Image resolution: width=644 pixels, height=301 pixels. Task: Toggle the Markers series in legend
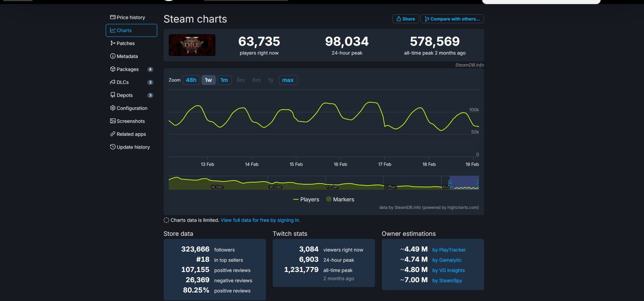(x=340, y=199)
